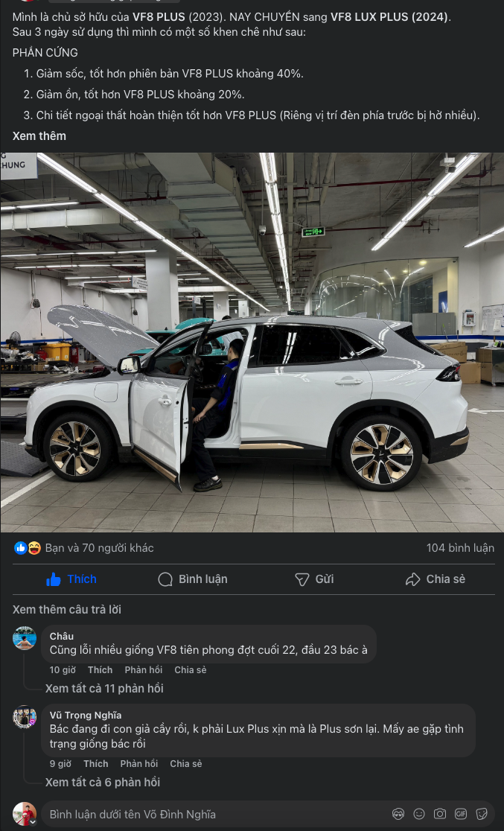Expand Xem tất cả 11 phản hồi

[104, 689]
